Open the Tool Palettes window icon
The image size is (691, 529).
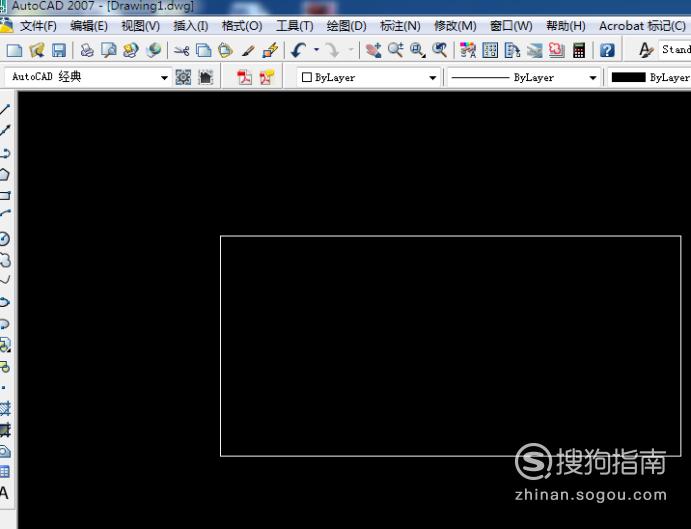[512, 50]
